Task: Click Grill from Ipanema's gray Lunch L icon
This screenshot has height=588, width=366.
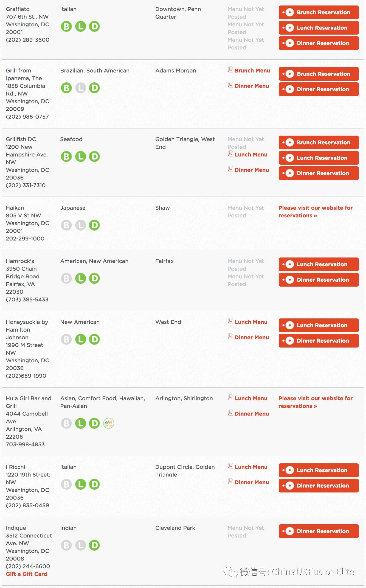Action: point(80,88)
